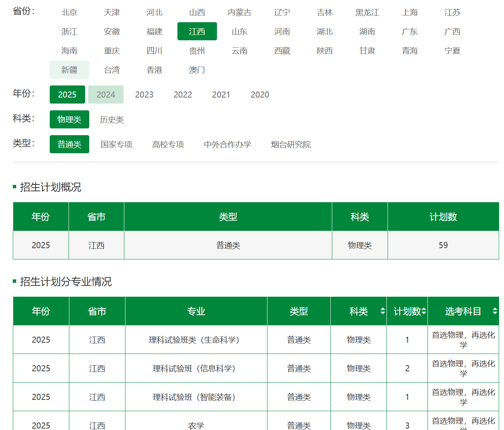Click the selected 江西 province button

197,32
